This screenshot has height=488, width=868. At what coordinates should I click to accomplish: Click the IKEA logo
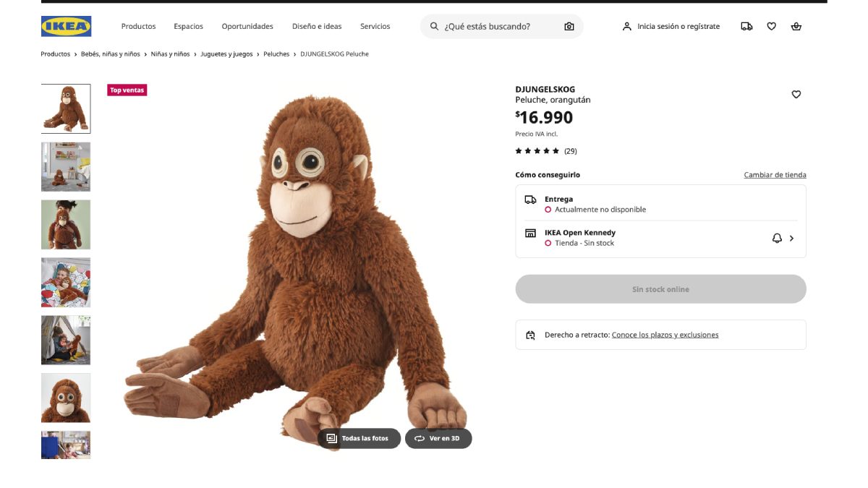click(66, 27)
